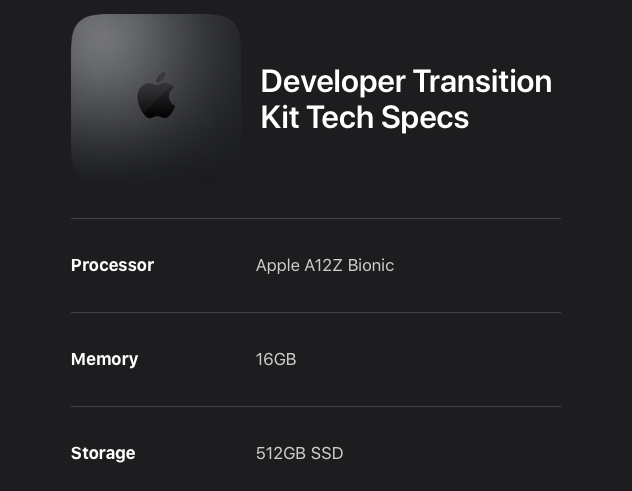Click the word Bionic in processor row
The width and height of the screenshot is (632, 491).
[371, 265]
